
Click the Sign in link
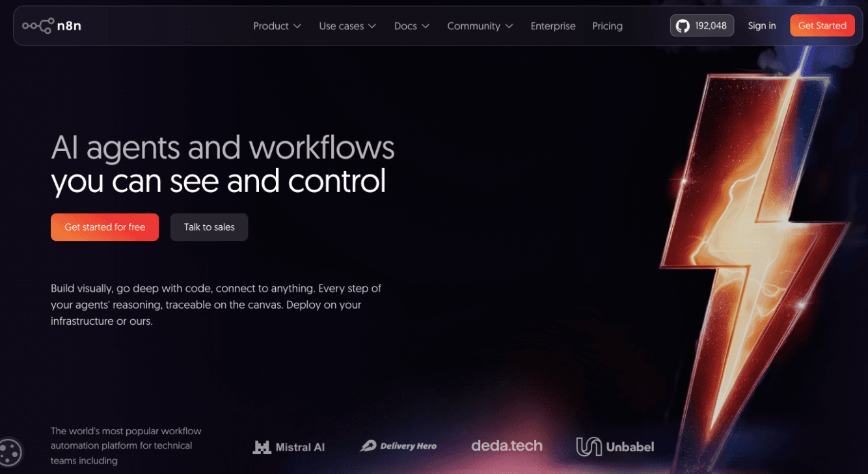[x=762, y=26]
